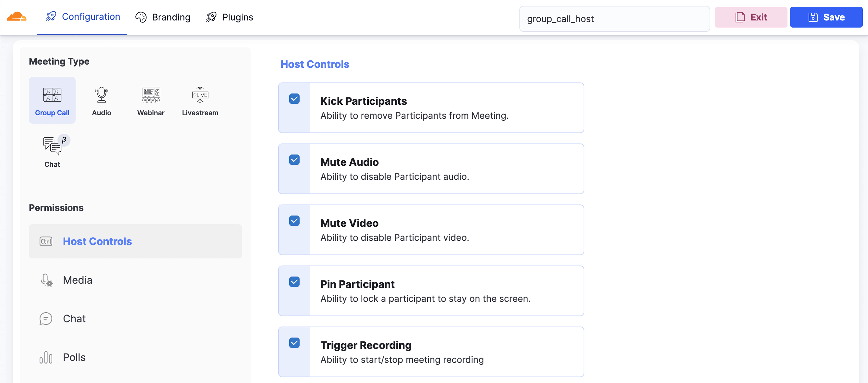This screenshot has height=383, width=868.
Task: Open Polls permissions section
Action: 74,357
